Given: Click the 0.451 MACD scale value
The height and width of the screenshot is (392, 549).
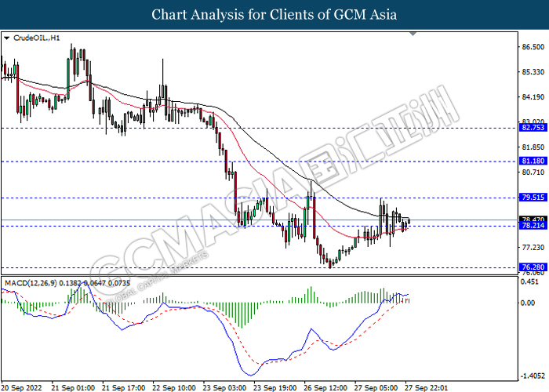Looking at the screenshot, I should point(529,282).
